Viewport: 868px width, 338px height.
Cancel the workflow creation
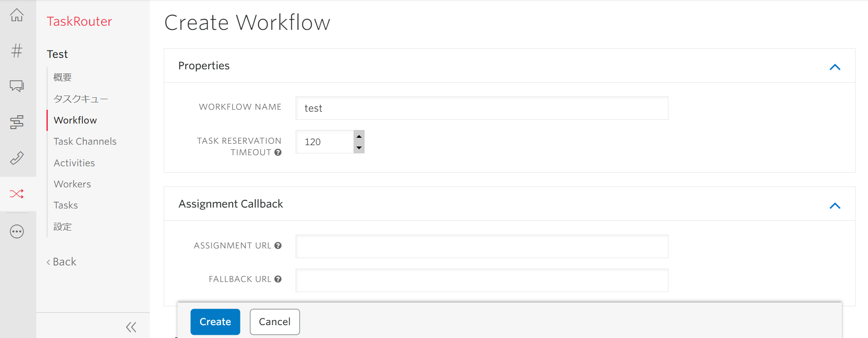[275, 322]
